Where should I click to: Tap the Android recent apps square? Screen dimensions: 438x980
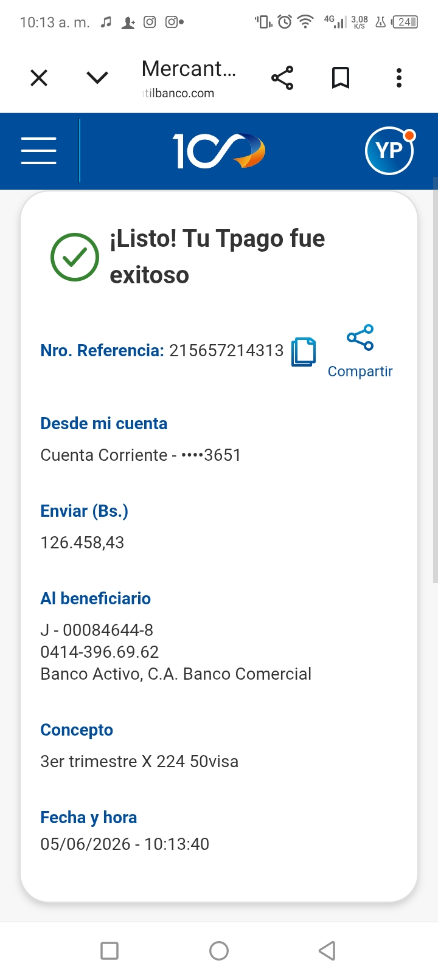(x=109, y=950)
